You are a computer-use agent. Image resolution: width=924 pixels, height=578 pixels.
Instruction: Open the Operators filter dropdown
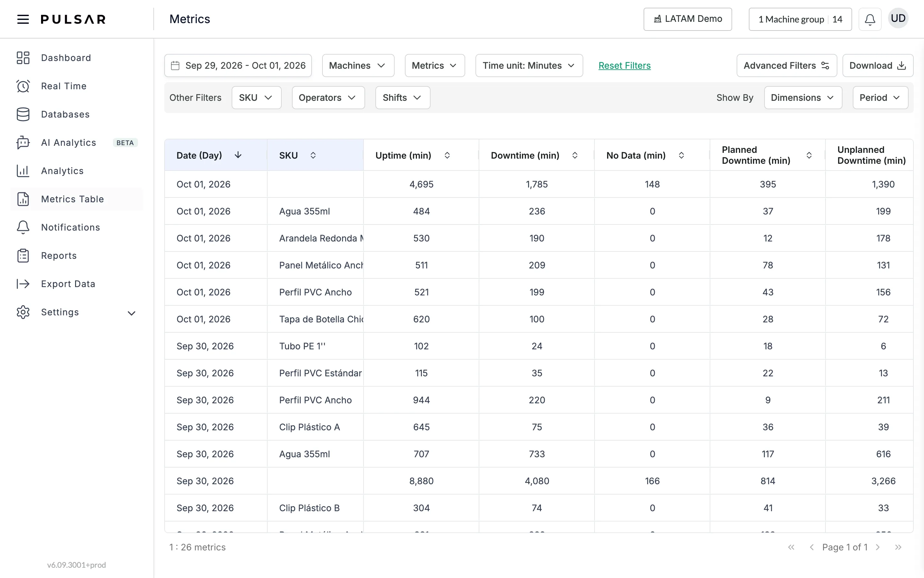[x=328, y=98]
